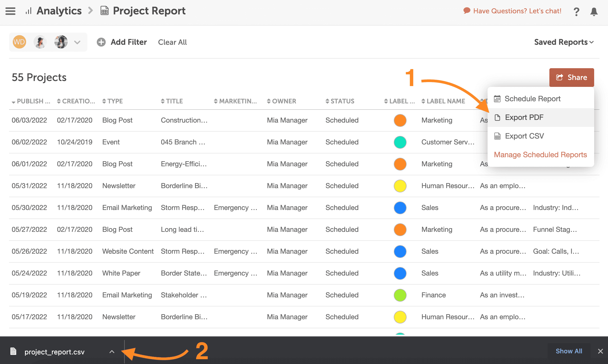The image size is (608, 364).
Task: Click 'Long lead ti…' title cell
Action: point(183,229)
